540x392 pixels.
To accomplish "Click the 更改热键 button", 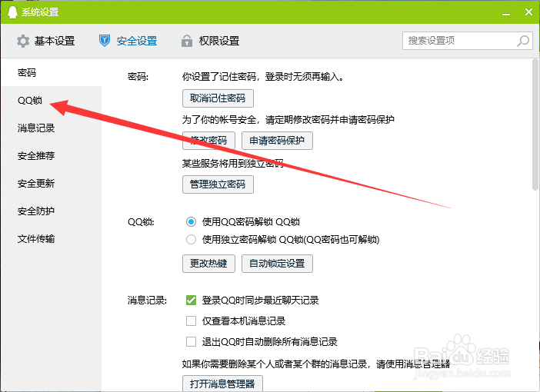I will click(208, 264).
